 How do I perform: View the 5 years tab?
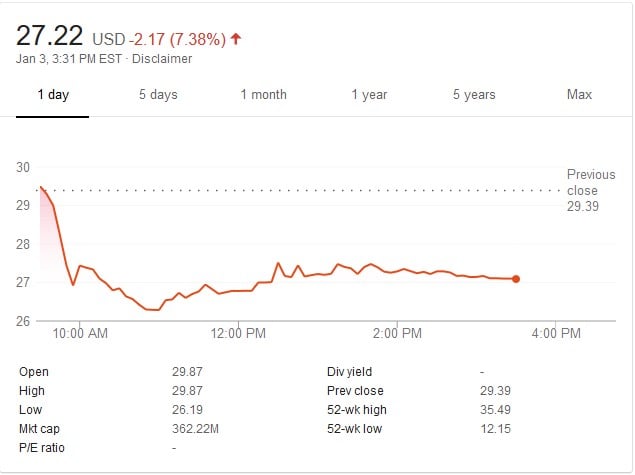tap(473, 95)
